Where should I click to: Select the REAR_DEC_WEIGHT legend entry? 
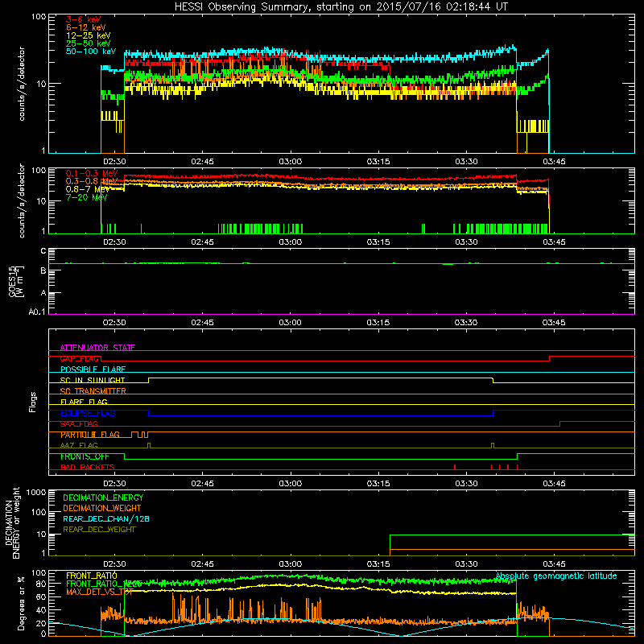point(99,530)
